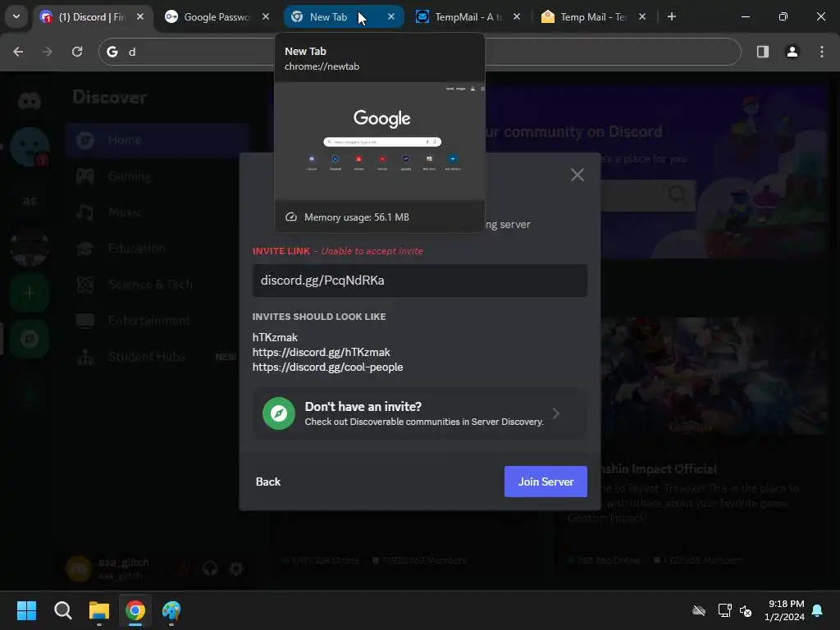Open the Chrome three-dot menu
Screen dimensions: 840x630
click(x=822, y=52)
